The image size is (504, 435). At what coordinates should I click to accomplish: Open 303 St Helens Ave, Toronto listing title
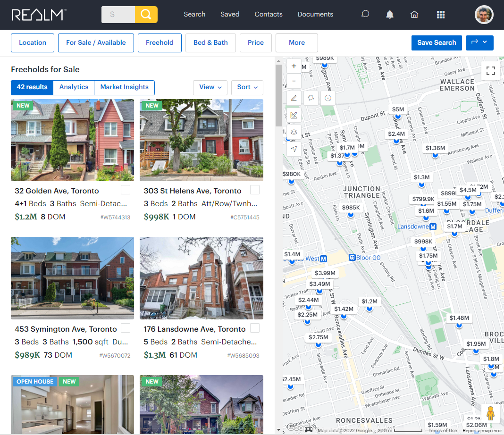(192, 191)
